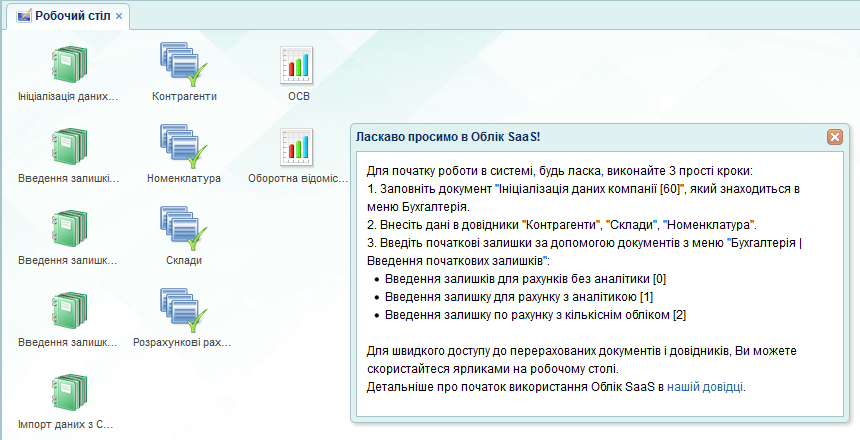The image size is (860, 440).
Task: Open the Оборотна відоміс... report shortcut
Action: pyautogui.click(x=297, y=147)
